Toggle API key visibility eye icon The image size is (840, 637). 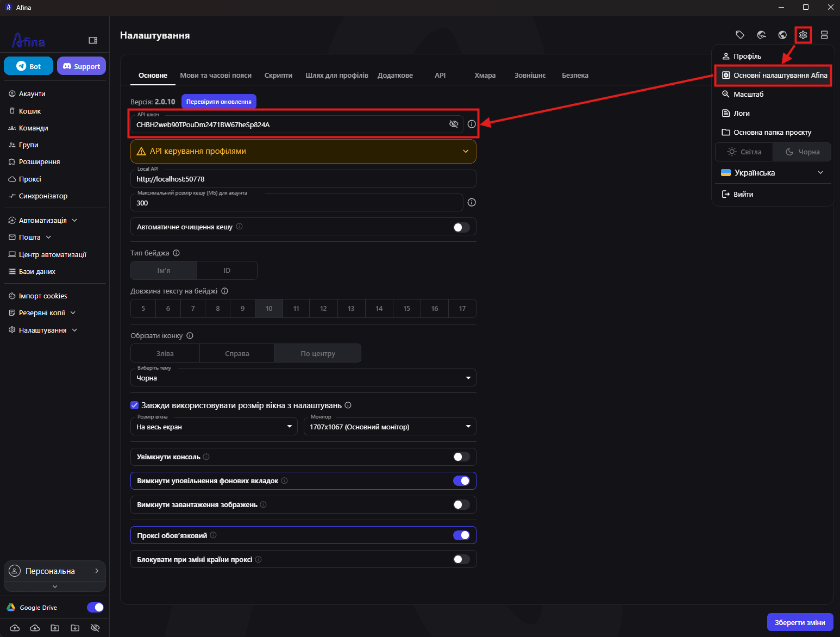(x=454, y=124)
